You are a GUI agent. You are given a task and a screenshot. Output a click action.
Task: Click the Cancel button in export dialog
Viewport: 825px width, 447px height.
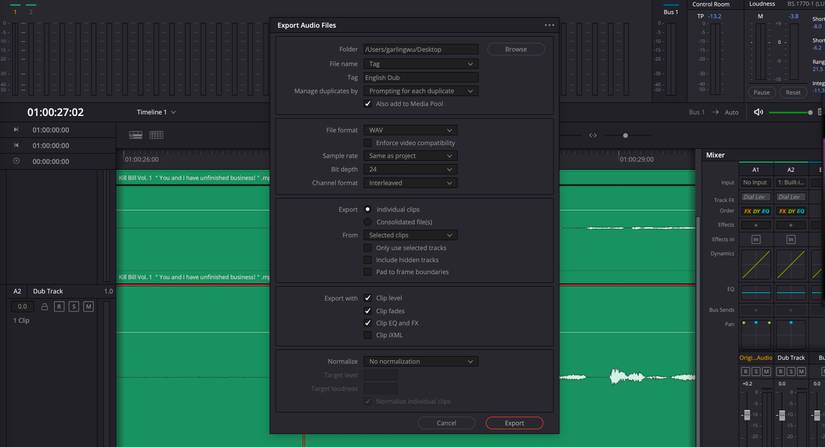click(x=446, y=423)
